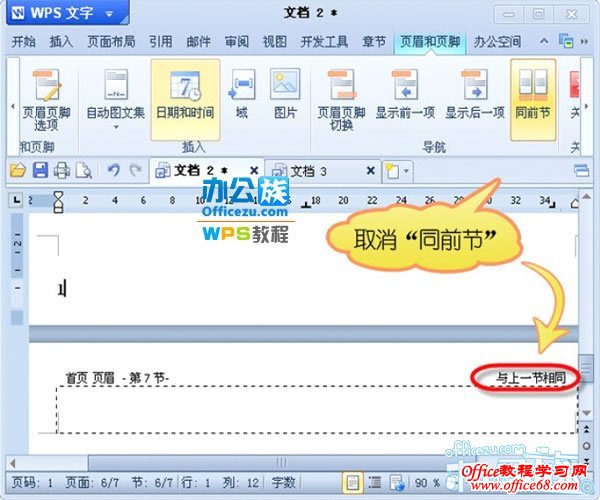The image size is (600, 500).
Task: Click the 首页 页眉 - 第 7 节- label
Action: tap(117, 378)
